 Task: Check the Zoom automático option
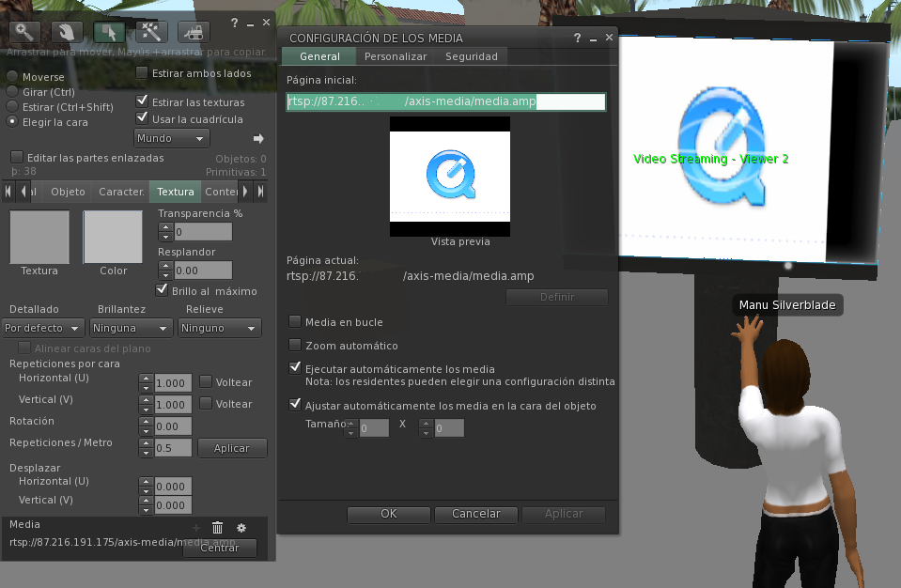pos(295,346)
